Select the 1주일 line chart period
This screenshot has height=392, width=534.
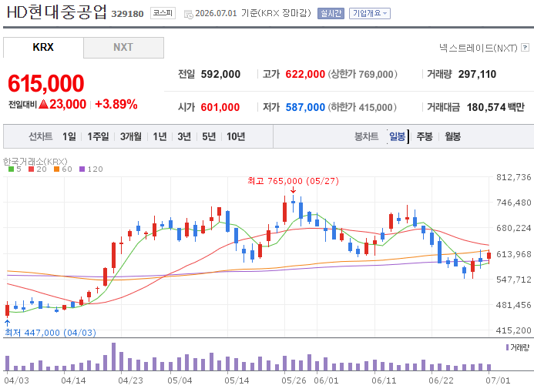[98, 136]
